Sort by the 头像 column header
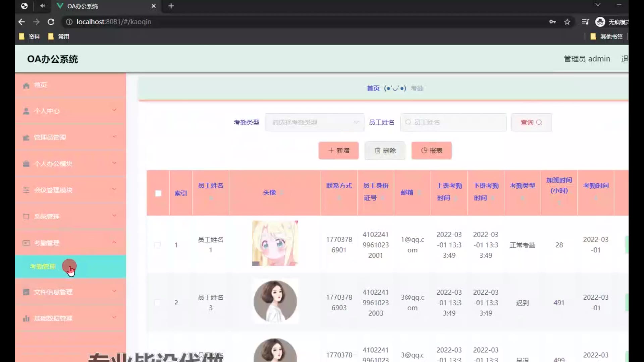The width and height of the screenshot is (644, 362). pos(275,192)
